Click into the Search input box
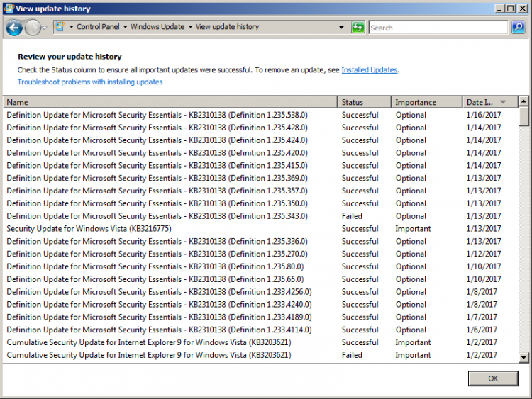 pyautogui.click(x=438, y=28)
